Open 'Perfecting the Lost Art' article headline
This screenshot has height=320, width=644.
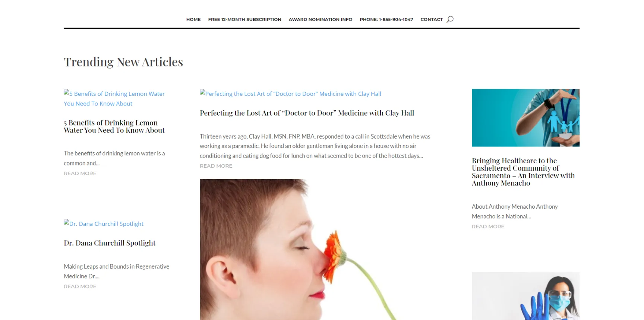tap(307, 113)
